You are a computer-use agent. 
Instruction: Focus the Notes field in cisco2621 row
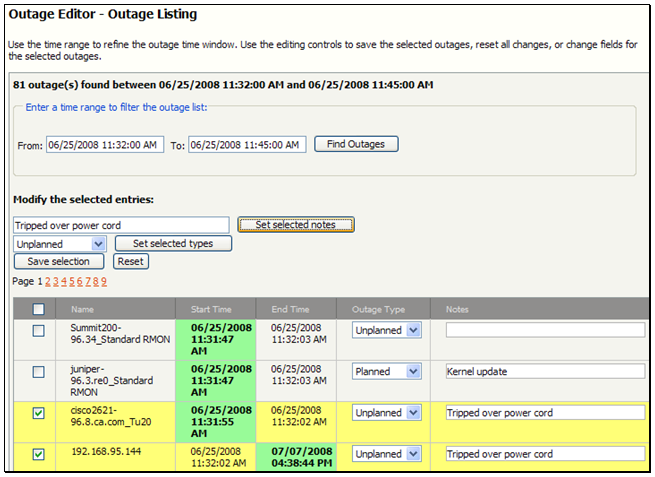coord(545,413)
